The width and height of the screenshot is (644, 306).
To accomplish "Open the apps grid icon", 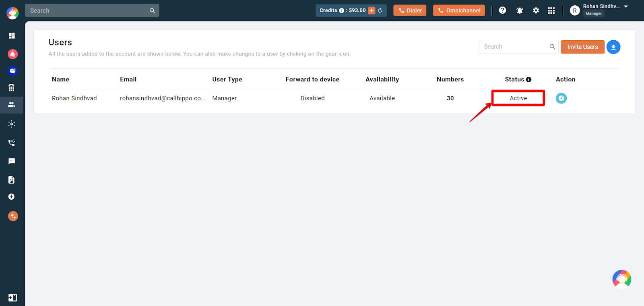I will (551, 10).
